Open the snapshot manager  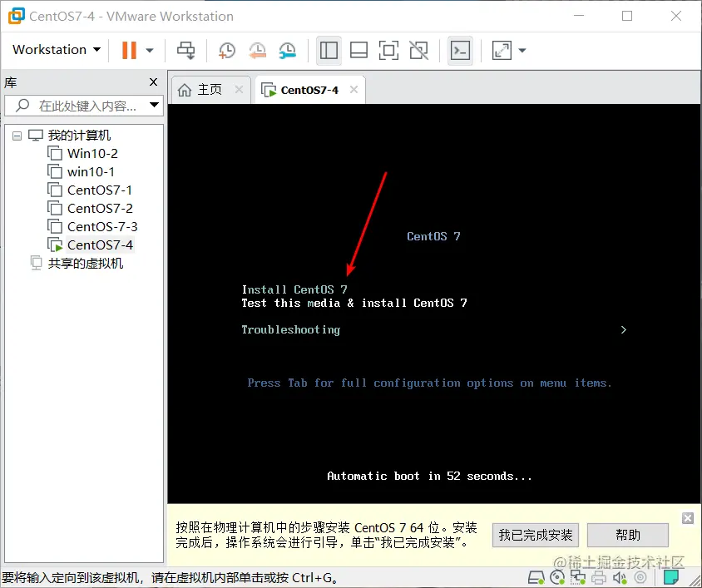(x=288, y=50)
